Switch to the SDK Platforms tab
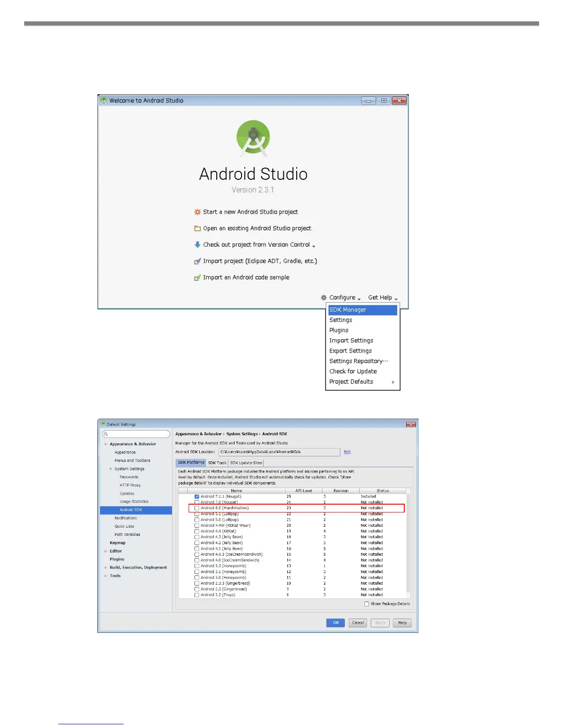The image size is (563, 728). pos(191,462)
